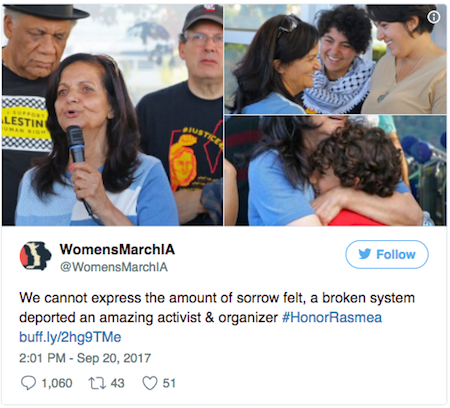View the 1,060 replies count
Screen dimensions: 450x408
pyautogui.click(x=57, y=383)
